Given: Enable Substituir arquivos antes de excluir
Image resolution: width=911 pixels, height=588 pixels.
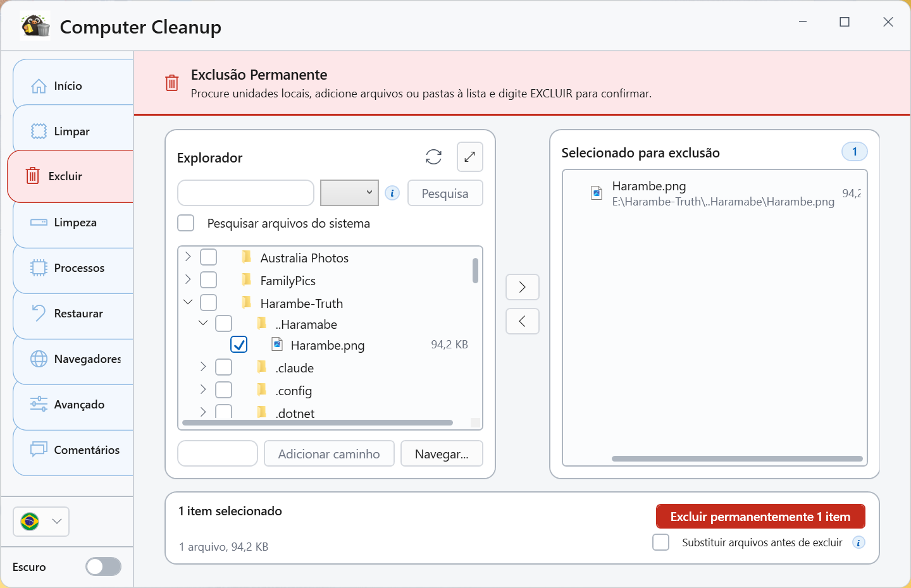Looking at the screenshot, I should click(x=661, y=542).
